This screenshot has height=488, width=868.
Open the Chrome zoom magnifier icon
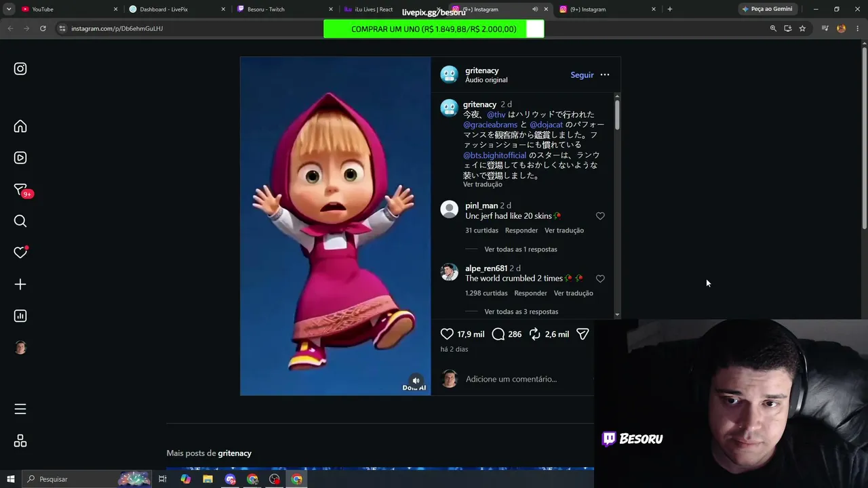pos(773,28)
